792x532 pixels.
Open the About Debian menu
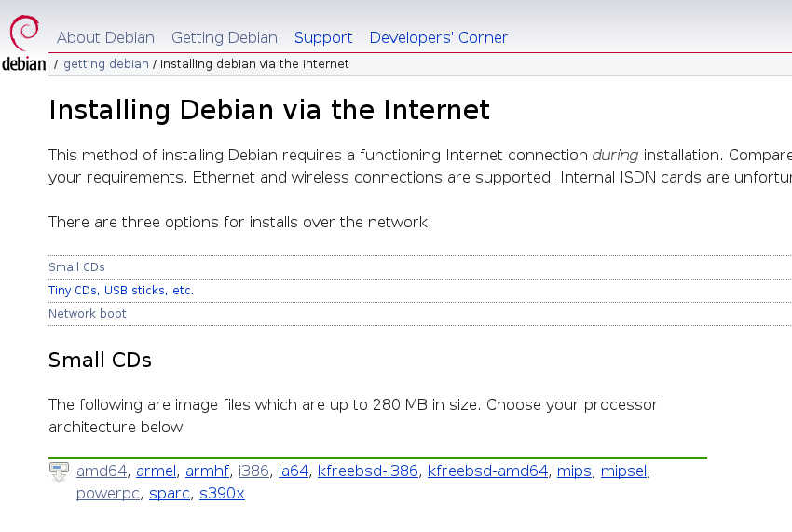(x=105, y=37)
